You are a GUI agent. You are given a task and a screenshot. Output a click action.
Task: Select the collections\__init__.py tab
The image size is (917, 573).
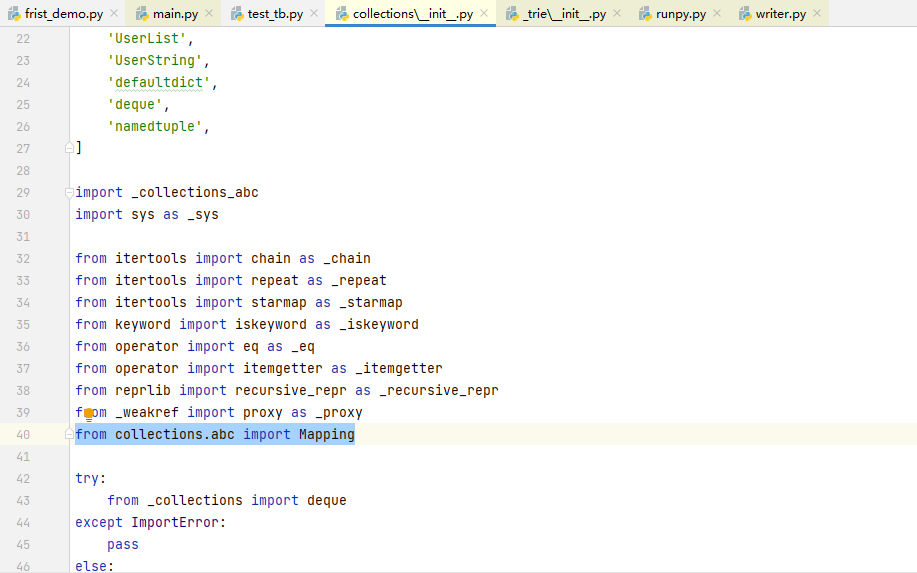click(x=413, y=13)
